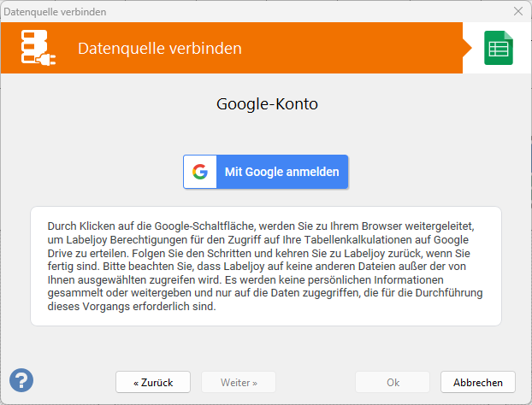Click the green Google Sheets icon

pyautogui.click(x=499, y=48)
